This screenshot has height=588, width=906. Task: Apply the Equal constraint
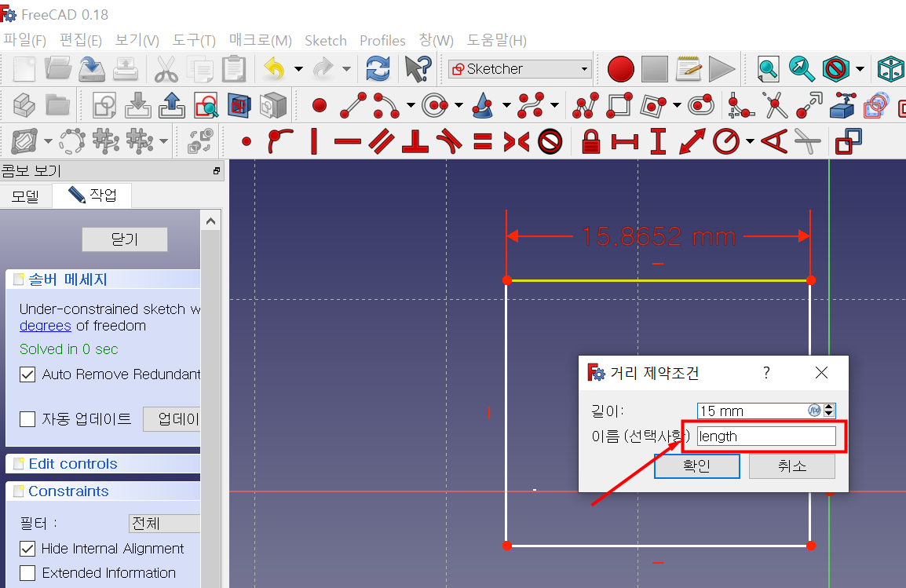point(483,141)
